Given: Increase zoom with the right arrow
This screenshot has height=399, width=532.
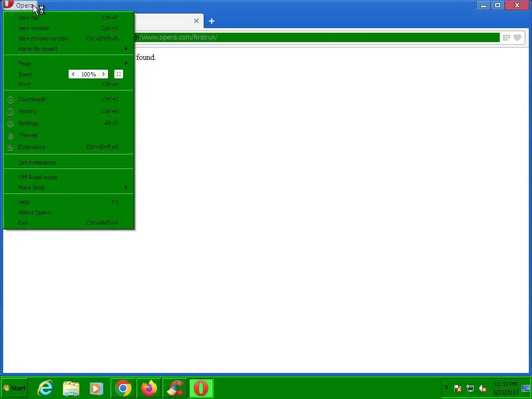Looking at the screenshot, I should coord(103,74).
